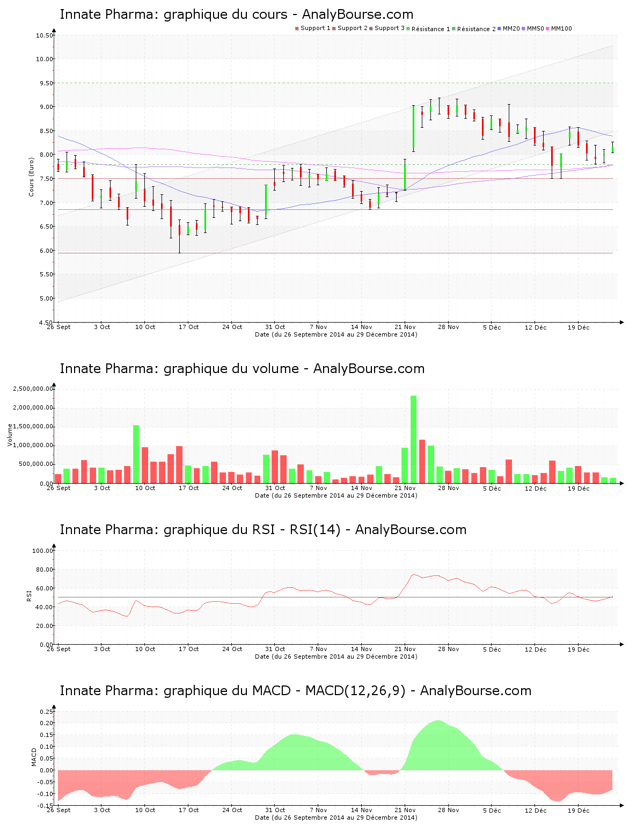
Task: Click '12 Déc' date on MACD chart axis
Action: 536,811
